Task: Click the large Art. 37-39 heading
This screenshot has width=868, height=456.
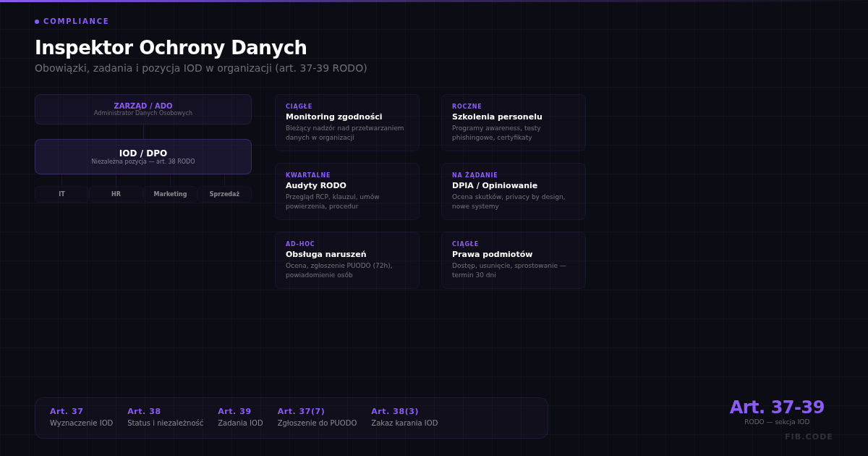Action: coord(777,408)
